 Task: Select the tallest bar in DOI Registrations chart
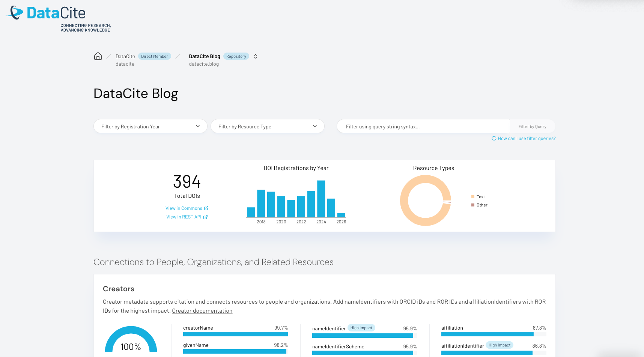coord(321,199)
